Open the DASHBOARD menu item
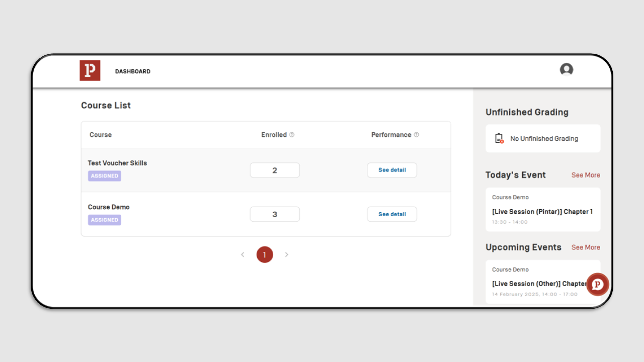Screen dimensions: 644x362 click(x=133, y=71)
